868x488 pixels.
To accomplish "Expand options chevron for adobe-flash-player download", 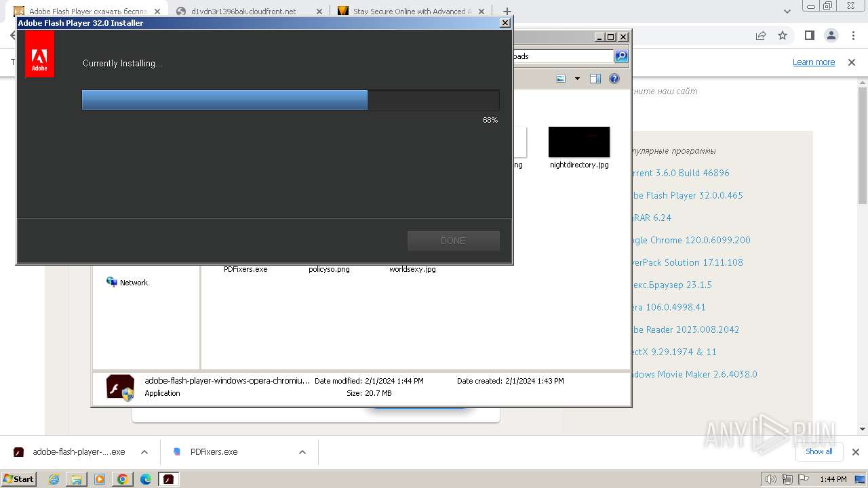I will click(144, 452).
